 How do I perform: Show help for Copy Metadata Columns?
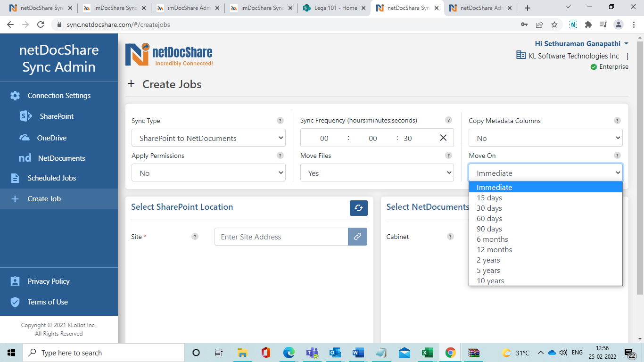point(617,121)
